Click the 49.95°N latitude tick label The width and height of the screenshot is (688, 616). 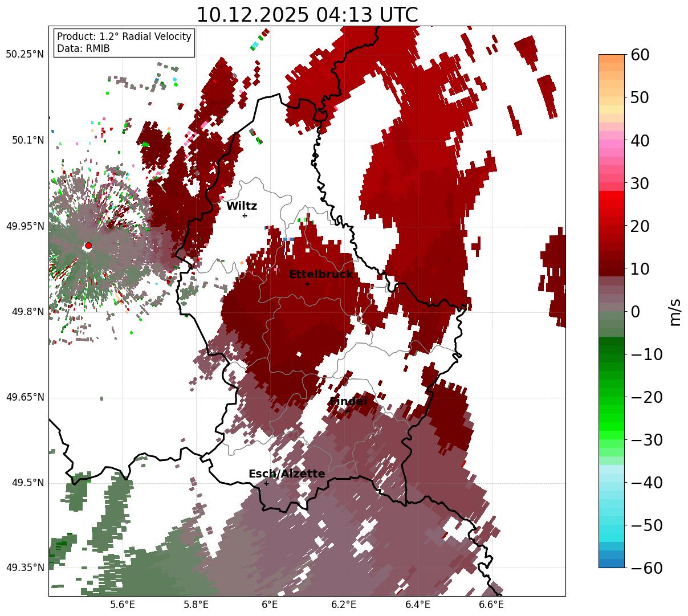click(x=25, y=226)
